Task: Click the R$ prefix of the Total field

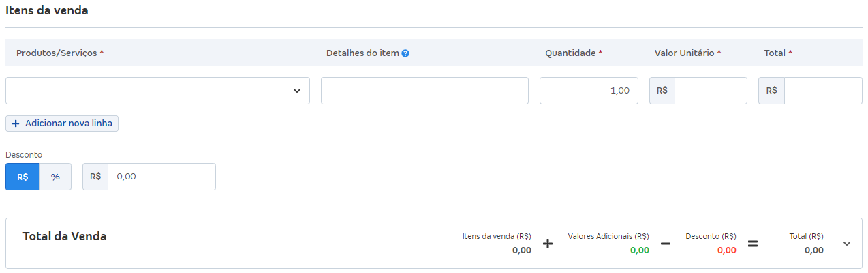Action: pos(771,91)
